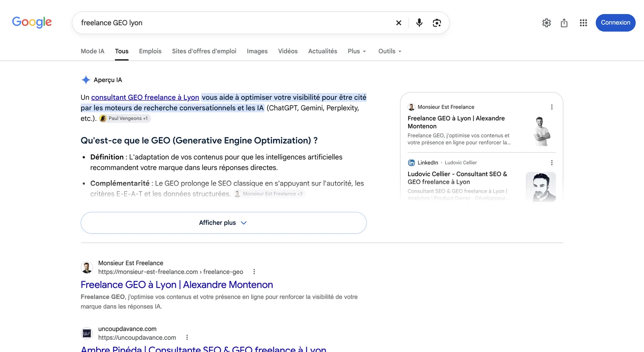The image size is (644, 352).
Task: Click the Aperçu IA sparkle icon
Action: [86, 80]
